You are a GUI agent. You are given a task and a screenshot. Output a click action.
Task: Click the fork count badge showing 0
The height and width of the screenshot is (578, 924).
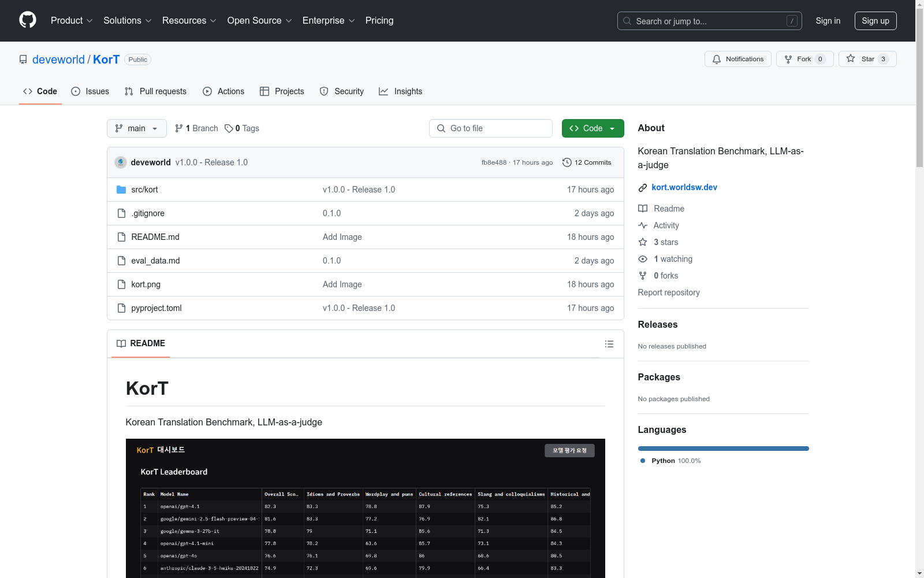[x=820, y=59]
